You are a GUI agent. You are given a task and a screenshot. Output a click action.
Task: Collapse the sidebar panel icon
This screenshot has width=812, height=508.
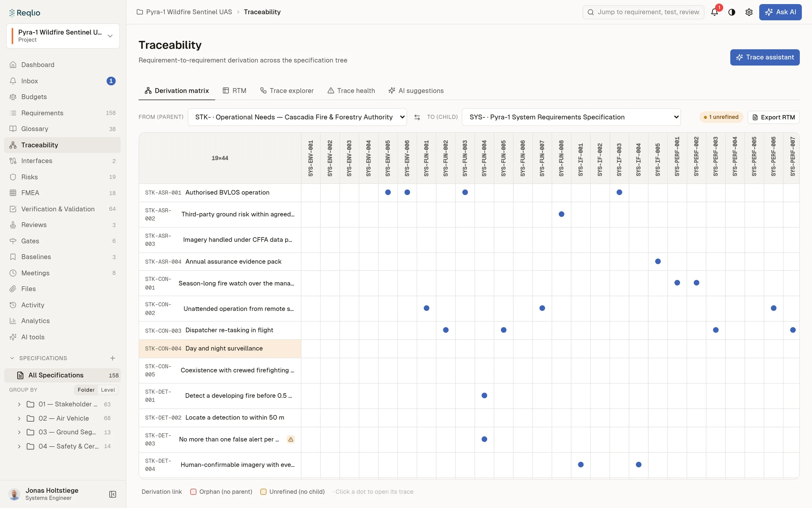point(113,494)
